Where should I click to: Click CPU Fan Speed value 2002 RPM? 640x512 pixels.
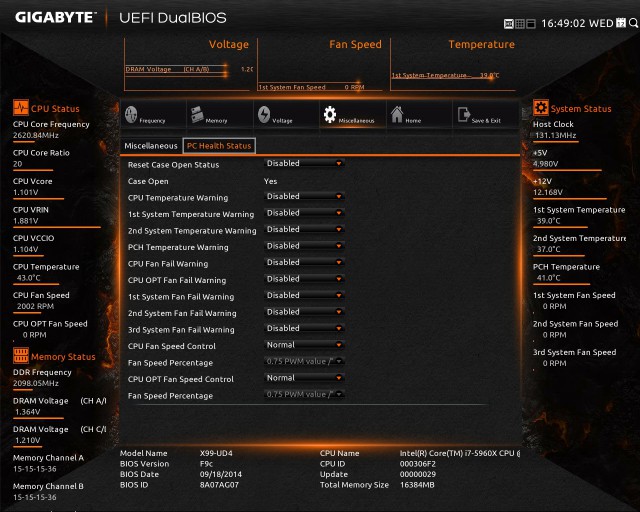click(35, 306)
